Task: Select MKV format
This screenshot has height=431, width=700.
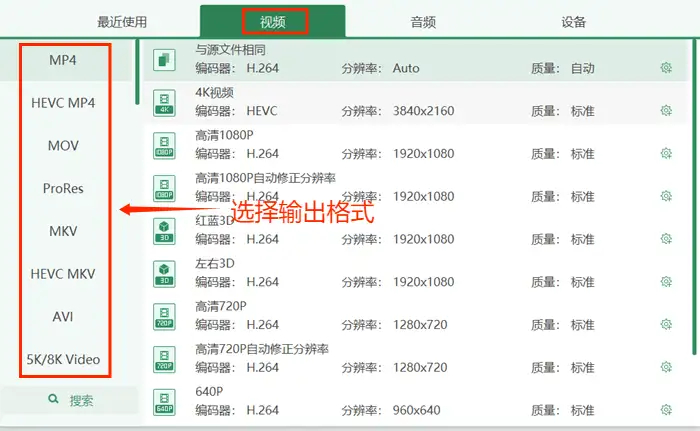Action: (63, 231)
